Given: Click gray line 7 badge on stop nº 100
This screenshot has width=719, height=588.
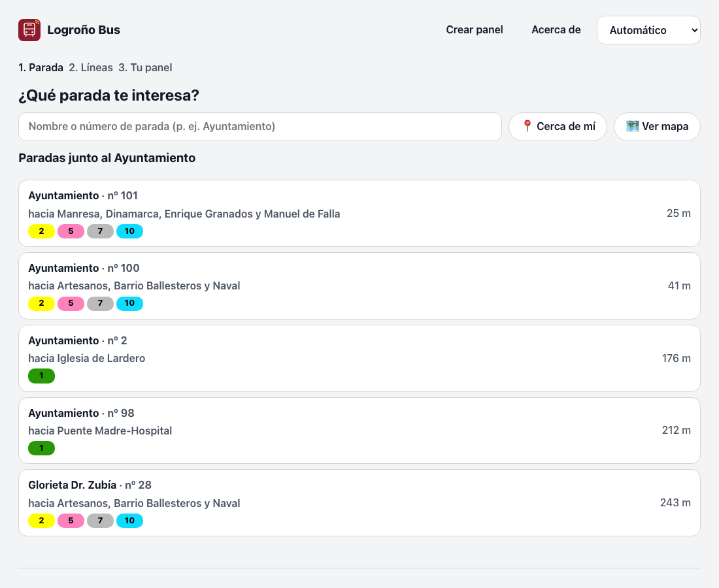Looking at the screenshot, I should pyautogui.click(x=100, y=303).
